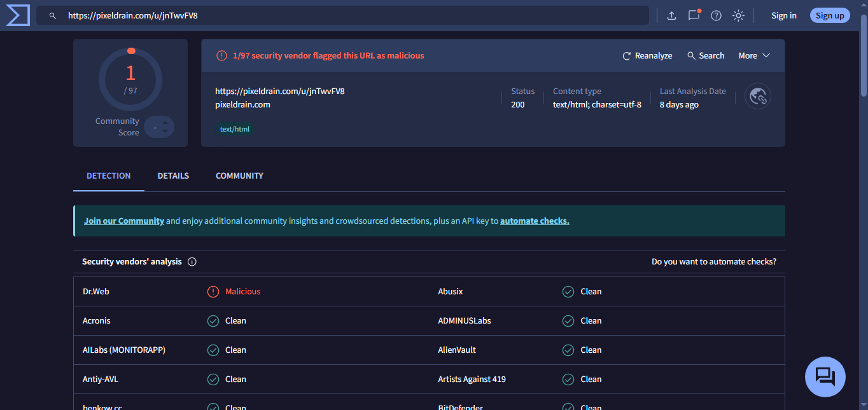
Task: Click the Acronis vendor name
Action: click(97, 321)
